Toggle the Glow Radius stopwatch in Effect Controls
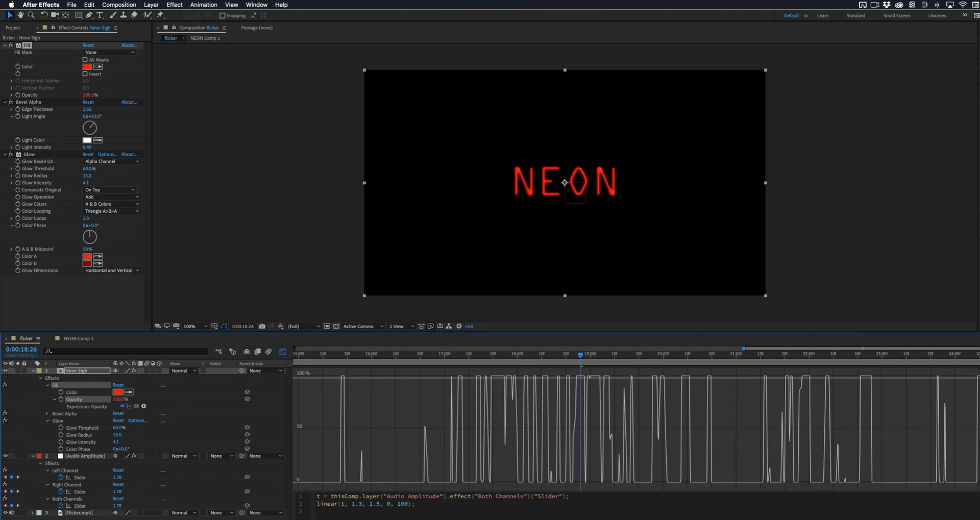 [18, 176]
